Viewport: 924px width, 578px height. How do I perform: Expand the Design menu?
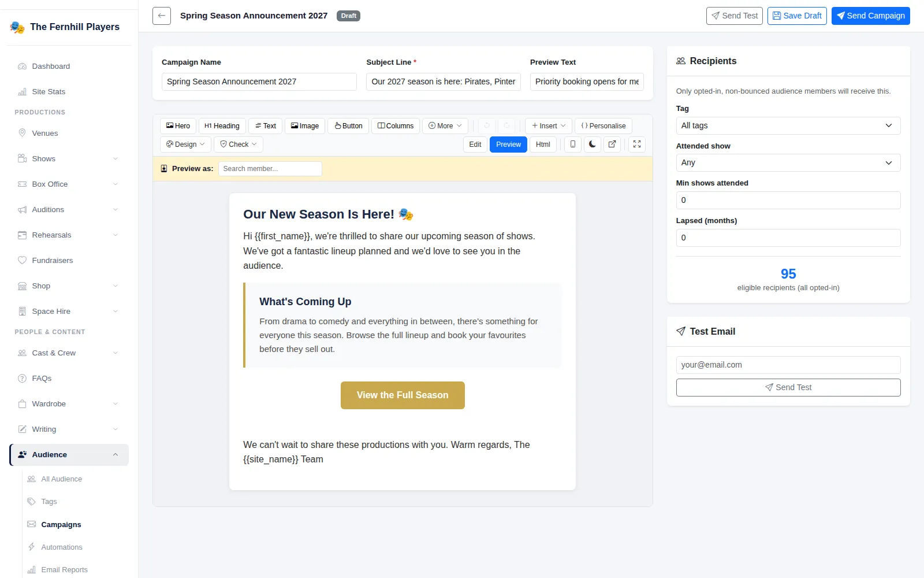(185, 144)
